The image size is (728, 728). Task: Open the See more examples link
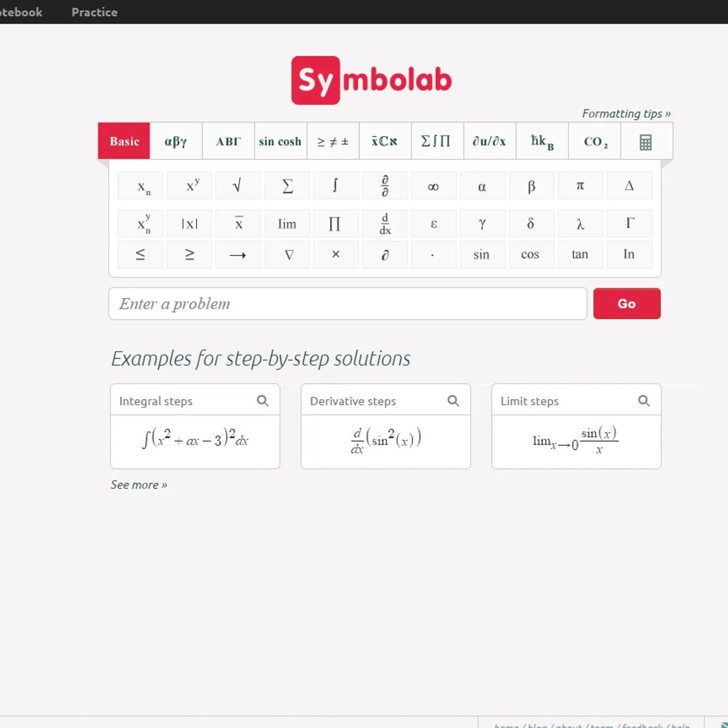point(138,485)
